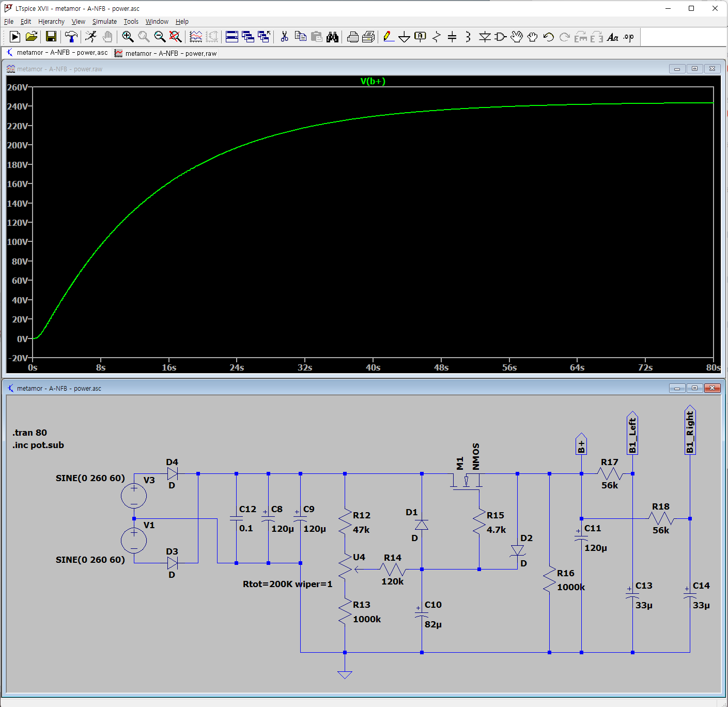Select the Draw Wire pencil tool
728x707 pixels.
(x=389, y=37)
